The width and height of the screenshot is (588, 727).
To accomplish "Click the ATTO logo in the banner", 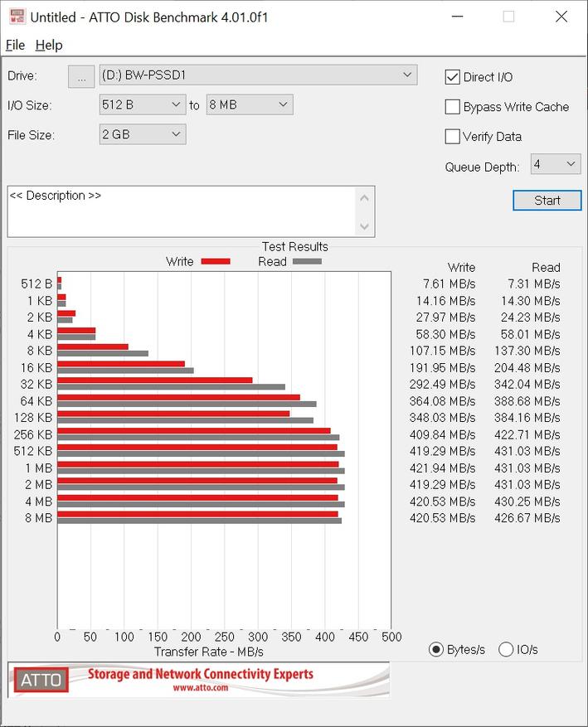I will [40, 680].
